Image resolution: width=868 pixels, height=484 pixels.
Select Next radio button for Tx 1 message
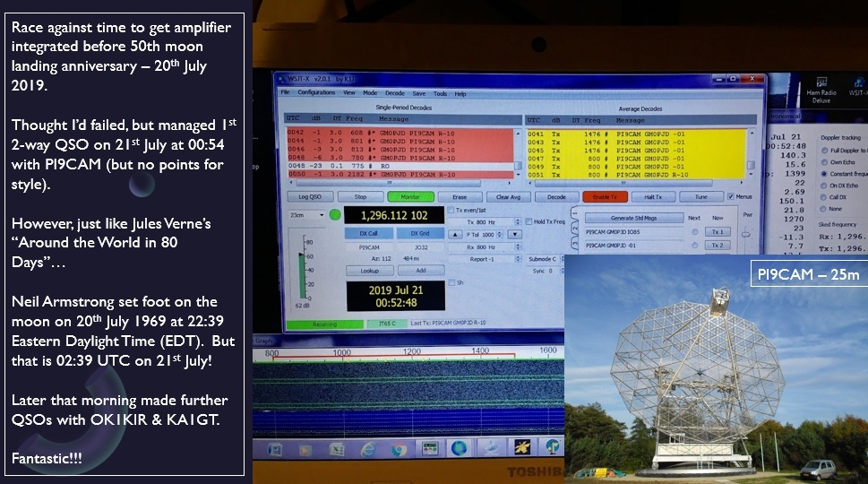pyautogui.click(x=695, y=232)
